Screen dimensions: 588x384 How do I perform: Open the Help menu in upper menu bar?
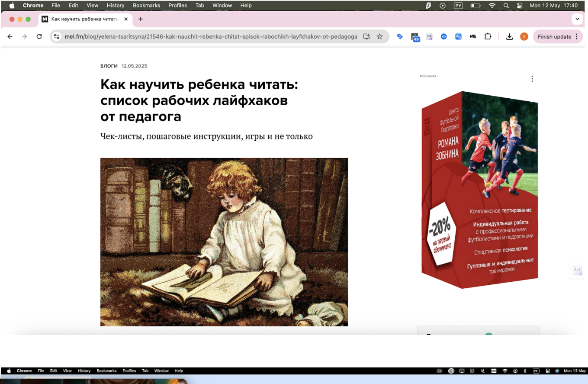pyautogui.click(x=246, y=6)
